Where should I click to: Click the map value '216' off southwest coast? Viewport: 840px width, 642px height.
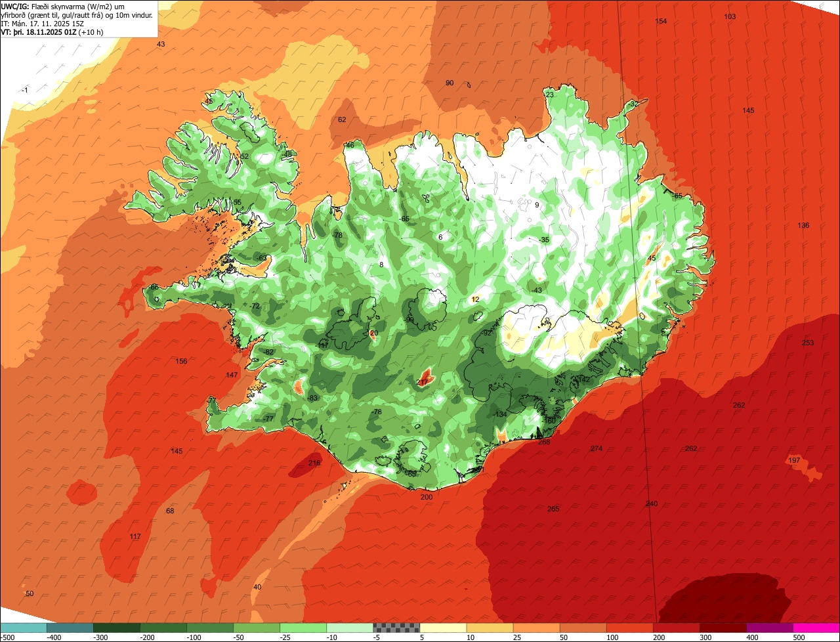pyautogui.click(x=314, y=463)
